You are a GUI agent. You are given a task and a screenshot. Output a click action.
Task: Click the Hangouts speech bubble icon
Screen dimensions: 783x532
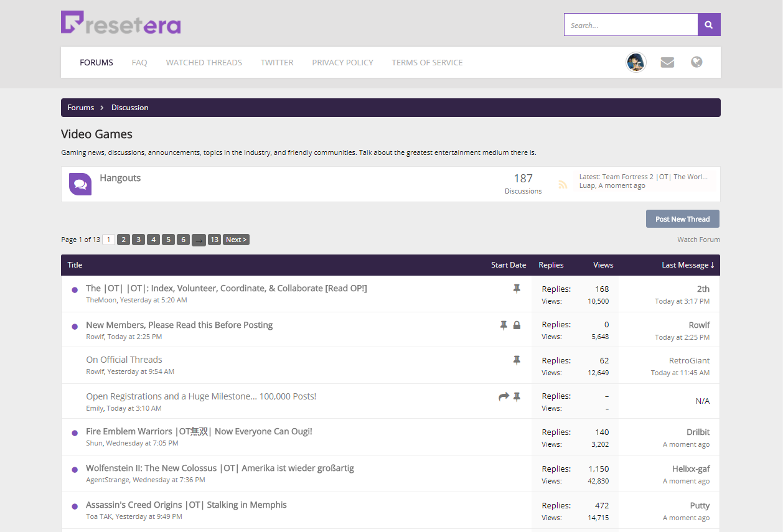coord(80,184)
